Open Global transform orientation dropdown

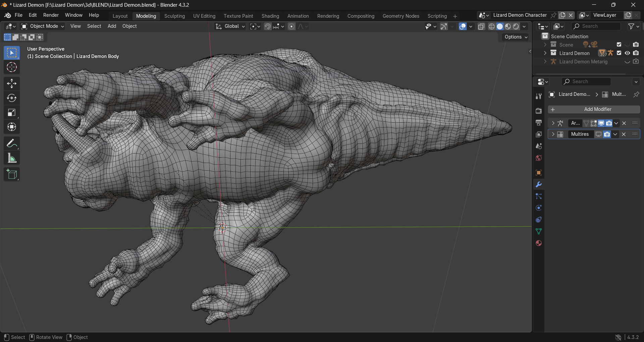231,26
